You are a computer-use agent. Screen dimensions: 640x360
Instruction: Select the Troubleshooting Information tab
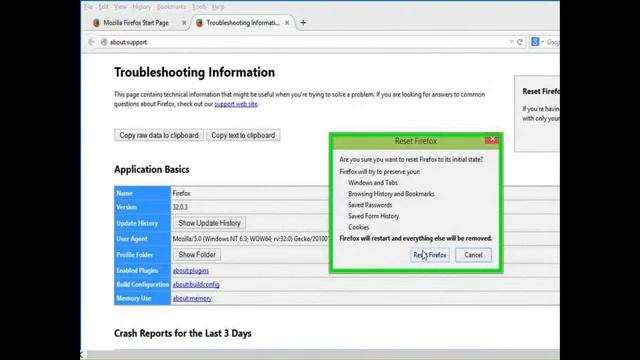[x=243, y=23]
